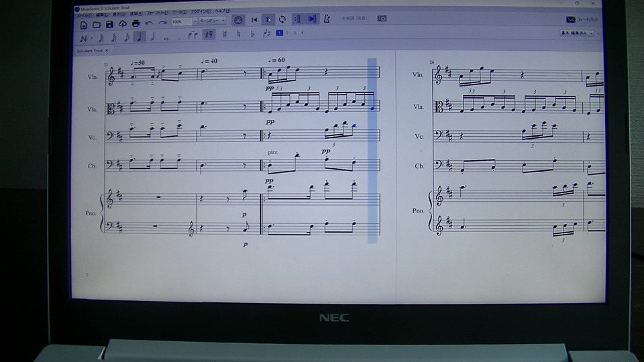
Task: Select the 16th note duration
Action: click(114, 38)
